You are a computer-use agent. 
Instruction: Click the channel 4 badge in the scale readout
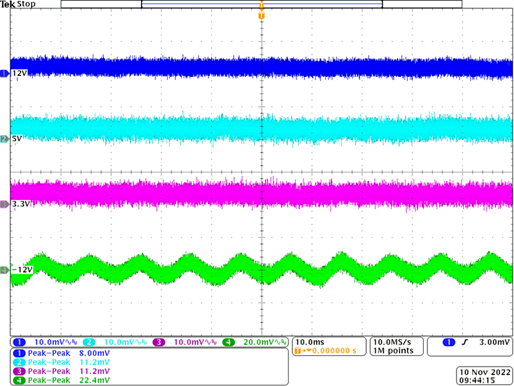(228, 342)
